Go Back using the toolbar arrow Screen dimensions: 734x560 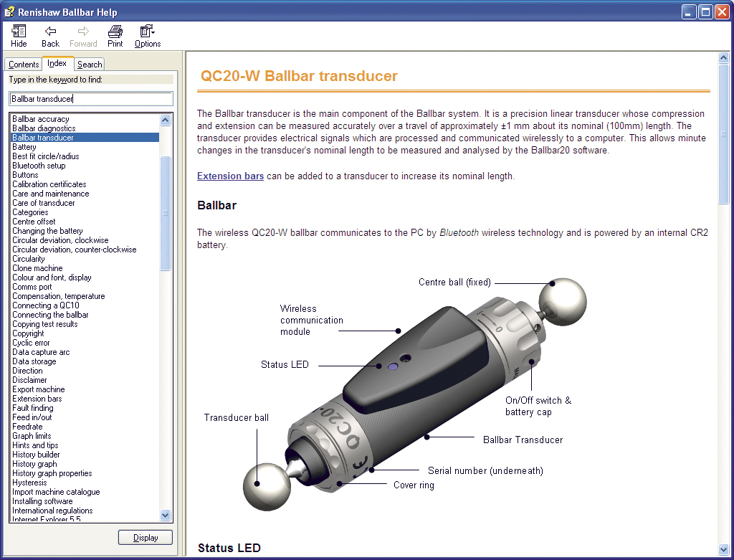[x=50, y=36]
